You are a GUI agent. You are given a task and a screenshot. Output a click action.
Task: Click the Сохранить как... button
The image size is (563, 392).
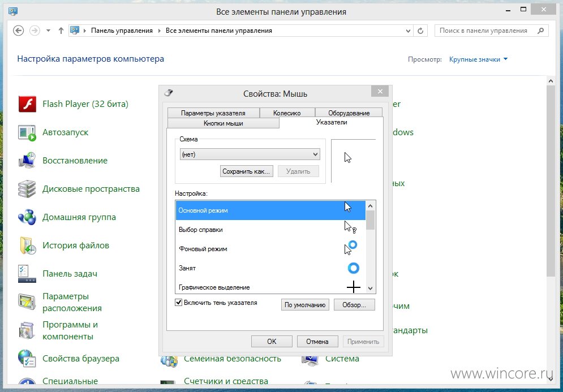pos(246,171)
